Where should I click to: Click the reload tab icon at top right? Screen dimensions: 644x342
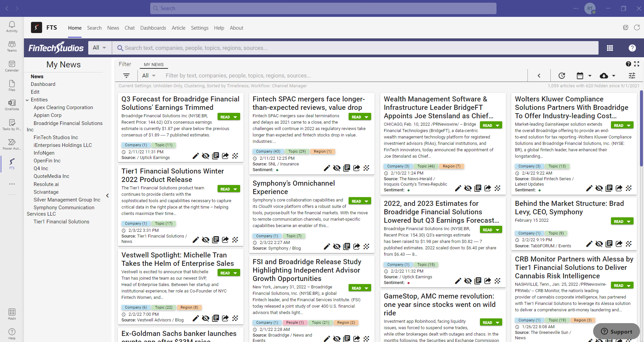(x=637, y=28)
